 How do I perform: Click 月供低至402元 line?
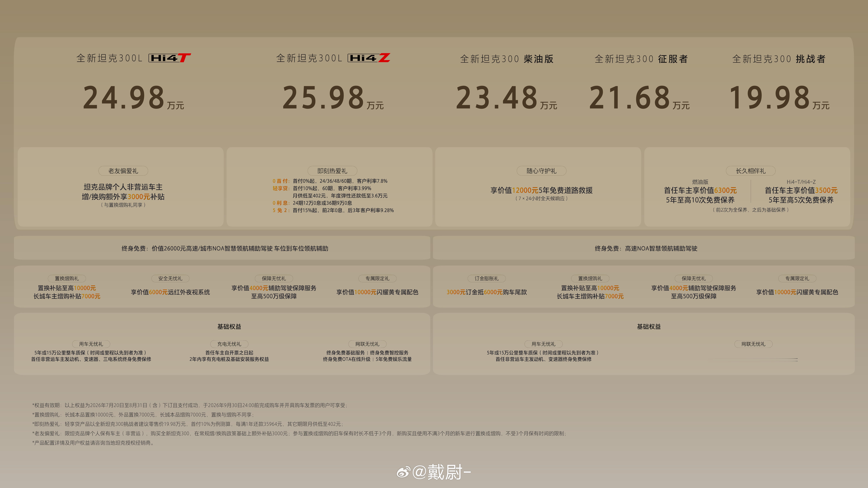(340, 196)
